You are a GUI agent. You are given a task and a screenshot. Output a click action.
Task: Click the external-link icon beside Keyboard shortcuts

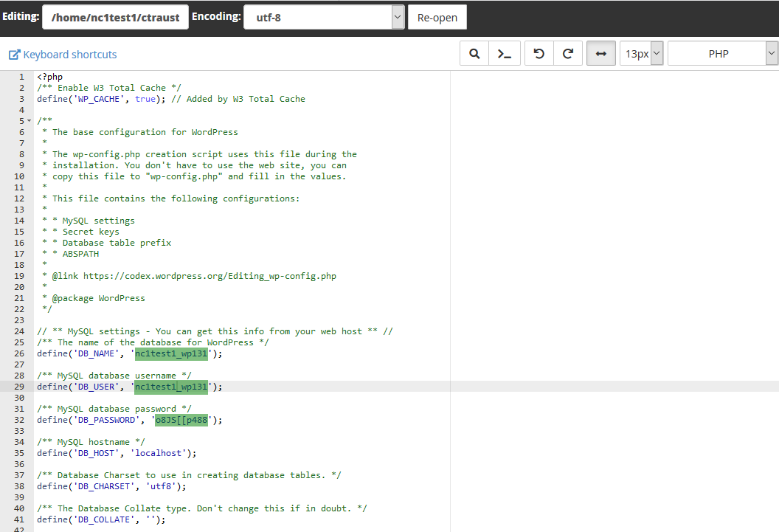(15, 55)
